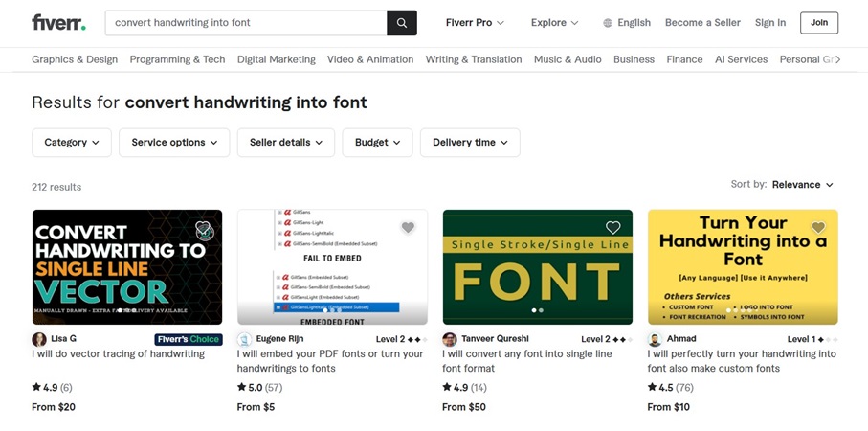The image size is (868, 431).
Task: Click the Fiverr logo
Action: point(58,23)
